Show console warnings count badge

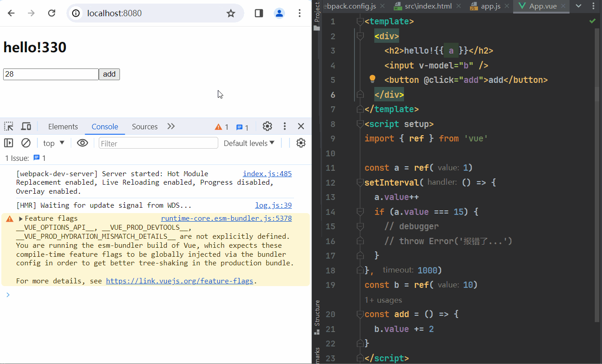pyautogui.click(x=222, y=127)
